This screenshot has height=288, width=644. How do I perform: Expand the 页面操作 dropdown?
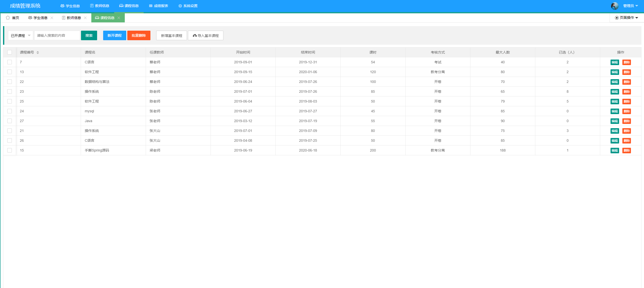[627, 18]
